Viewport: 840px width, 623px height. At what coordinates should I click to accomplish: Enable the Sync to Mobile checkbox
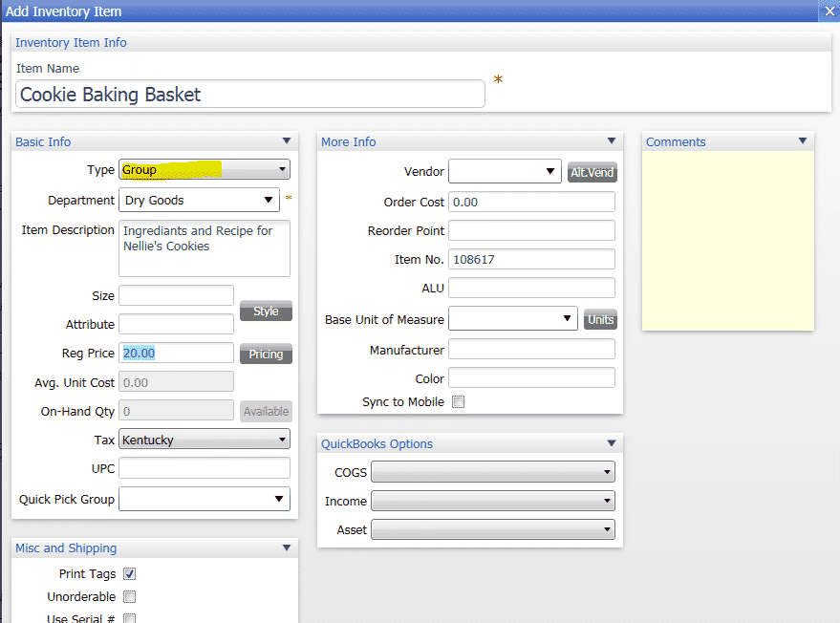coord(458,401)
